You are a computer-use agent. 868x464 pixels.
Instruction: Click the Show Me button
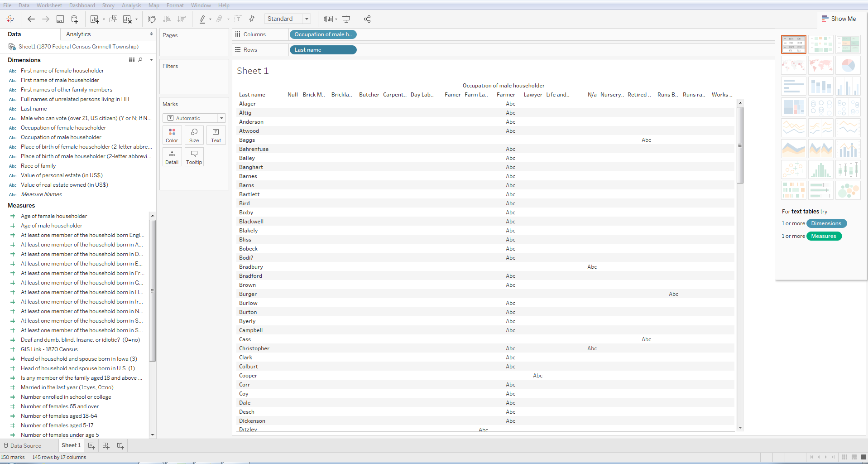(839, 19)
